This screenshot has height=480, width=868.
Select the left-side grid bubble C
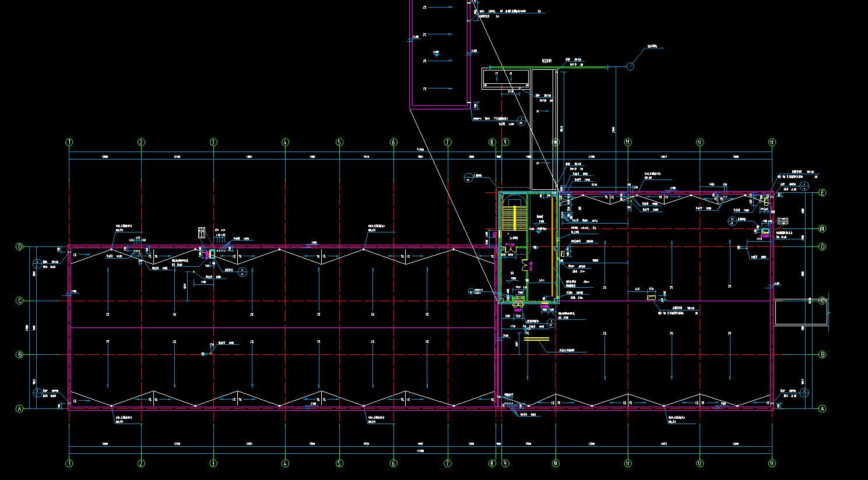pos(19,301)
